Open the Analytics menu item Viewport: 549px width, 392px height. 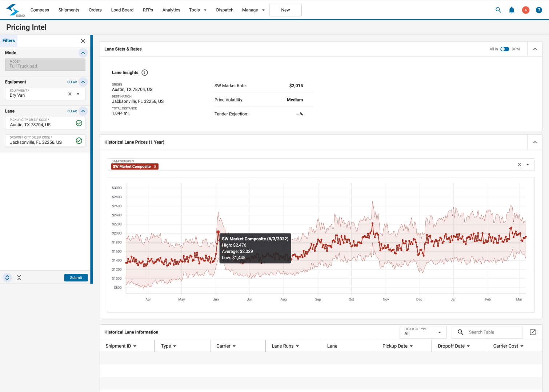171,10
